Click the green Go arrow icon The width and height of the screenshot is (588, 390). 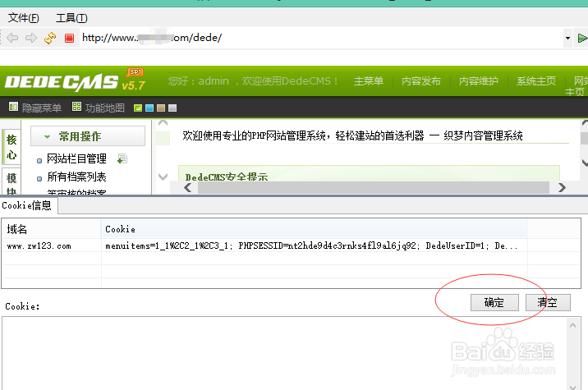pyautogui.click(x=582, y=38)
